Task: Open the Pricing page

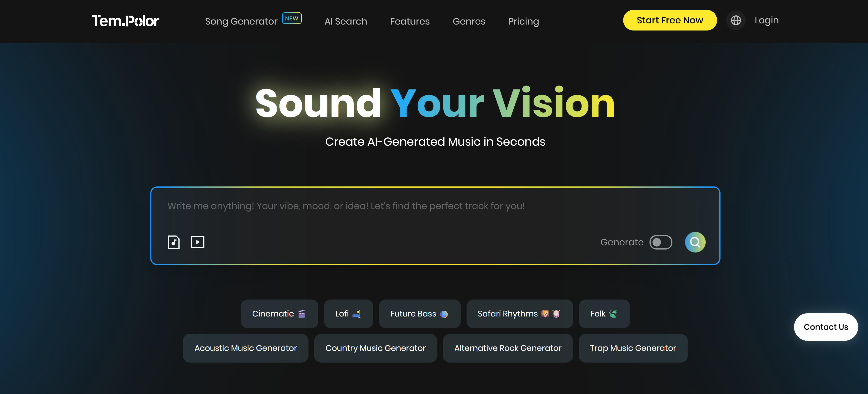Action: pyautogui.click(x=523, y=21)
